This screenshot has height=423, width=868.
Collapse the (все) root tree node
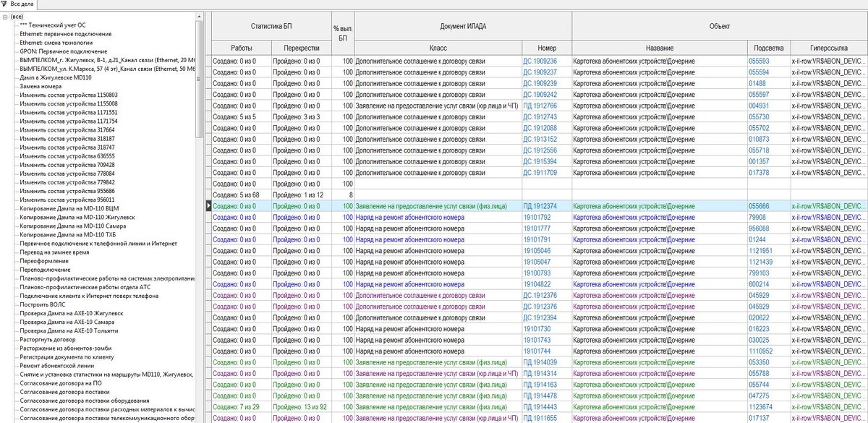point(7,17)
